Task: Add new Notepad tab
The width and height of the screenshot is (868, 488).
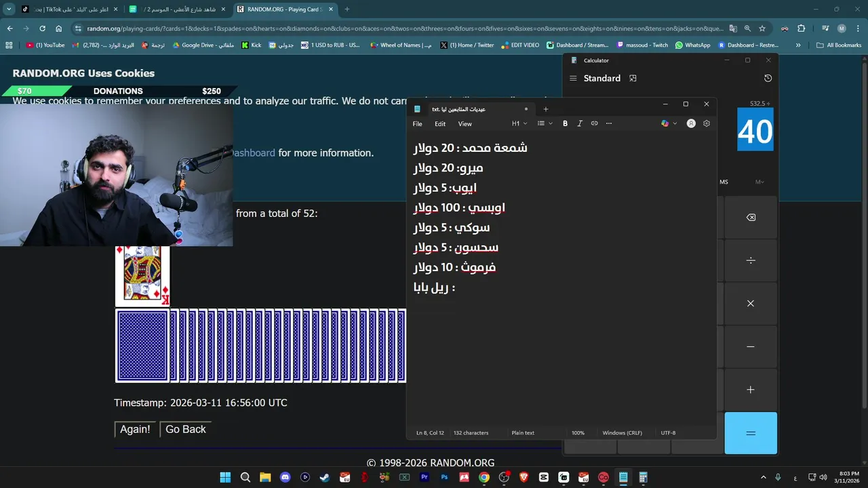Action: click(x=545, y=109)
